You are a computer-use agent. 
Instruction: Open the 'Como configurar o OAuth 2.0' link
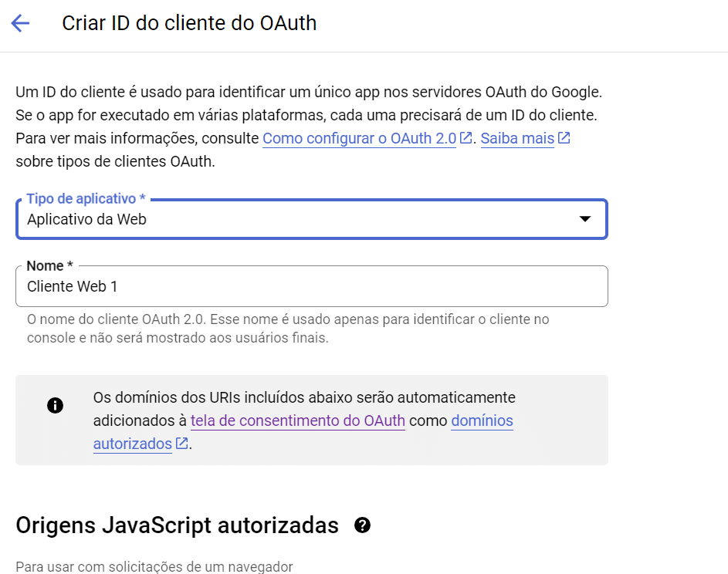(359, 139)
